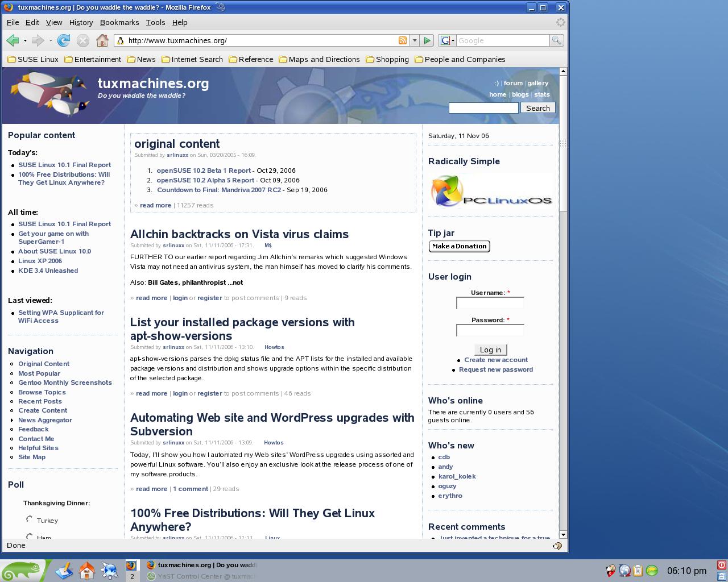Launch Konqueror browser icon in panel

(110, 570)
